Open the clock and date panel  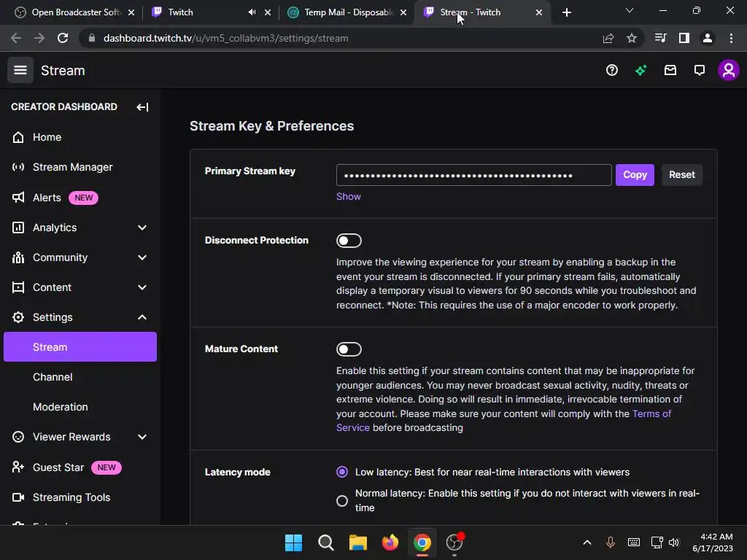[x=713, y=542]
